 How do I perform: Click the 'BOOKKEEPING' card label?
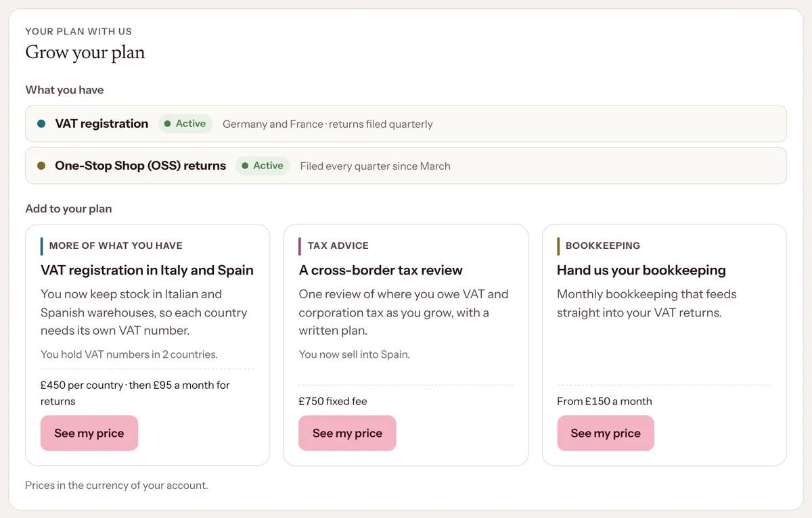tap(603, 245)
